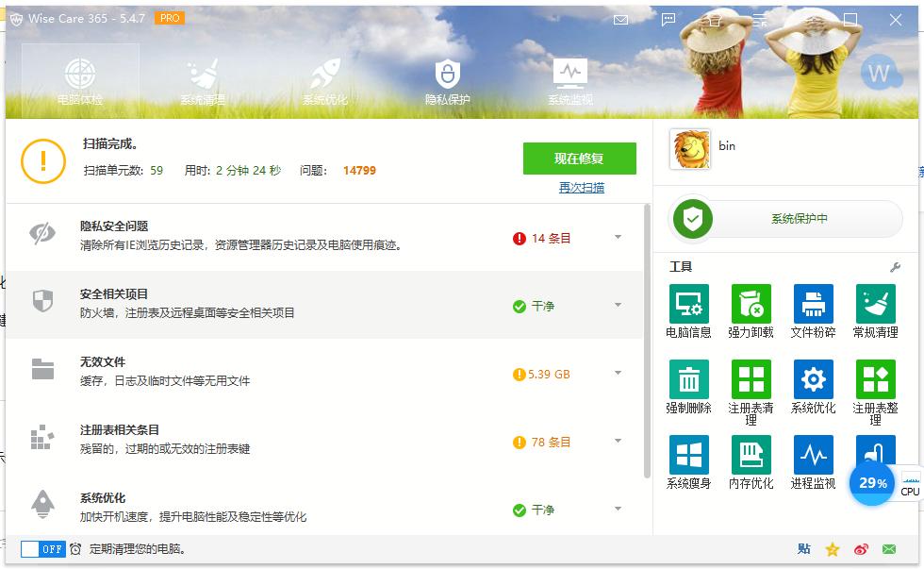Click the 现在修复 repair button
Screen dimensions: 924x569
point(579,159)
